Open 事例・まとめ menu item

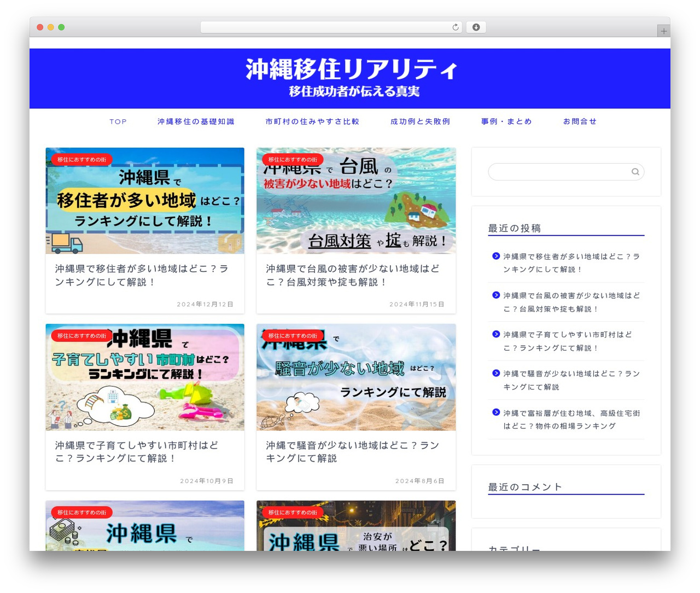(x=506, y=121)
